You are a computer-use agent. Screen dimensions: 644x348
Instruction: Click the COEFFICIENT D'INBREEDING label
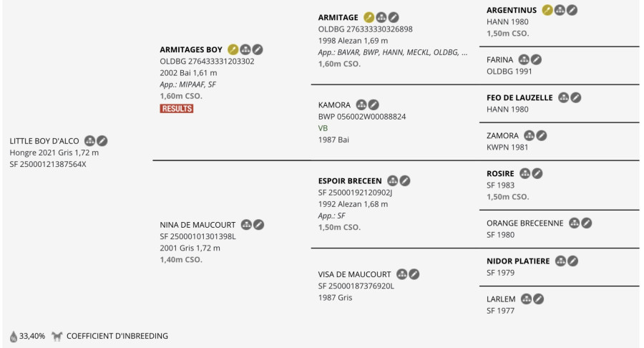coord(117,336)
